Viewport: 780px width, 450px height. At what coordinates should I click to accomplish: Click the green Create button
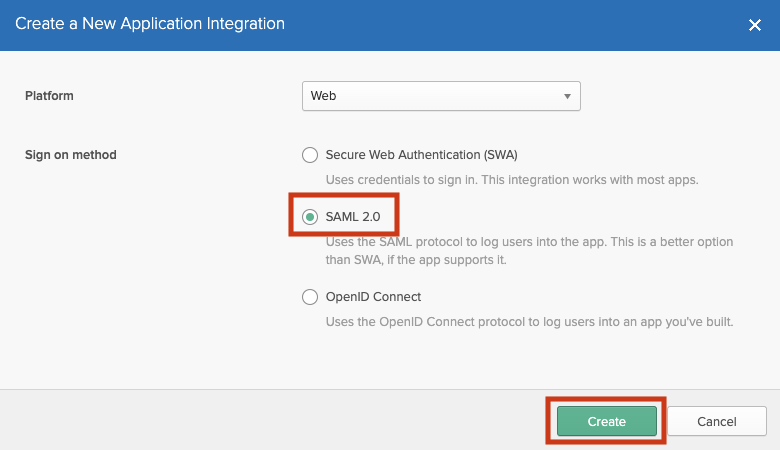coord(606,421)
